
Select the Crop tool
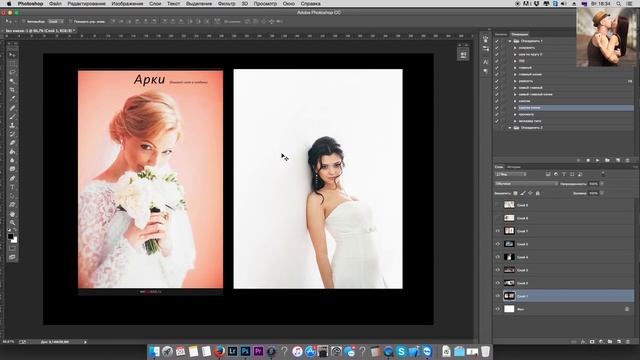click(x=12, y=90)
